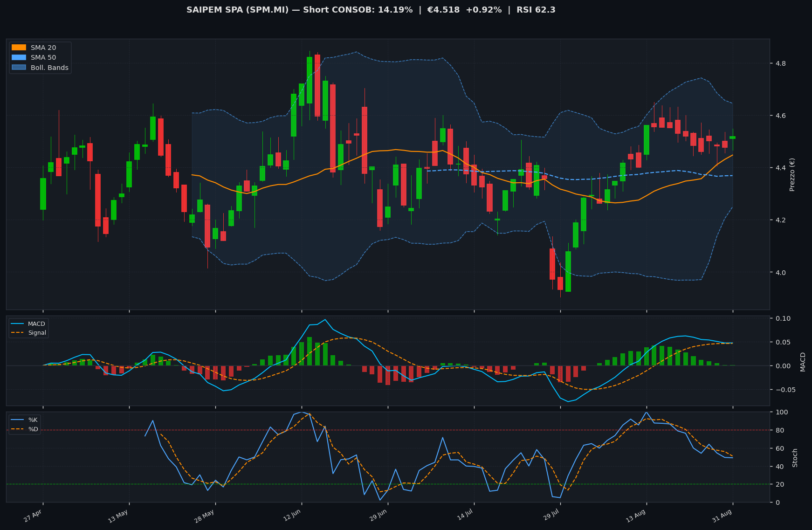Click the Boll. Bands legend swatch
This screenshot has height=530, width=812.
pyautogui.click(x=19, y=68)
